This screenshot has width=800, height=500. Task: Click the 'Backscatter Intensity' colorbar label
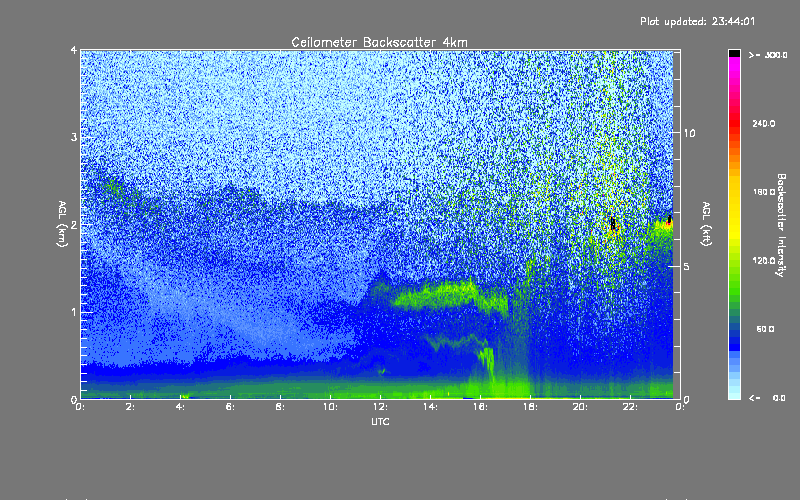tap(781, 225)
